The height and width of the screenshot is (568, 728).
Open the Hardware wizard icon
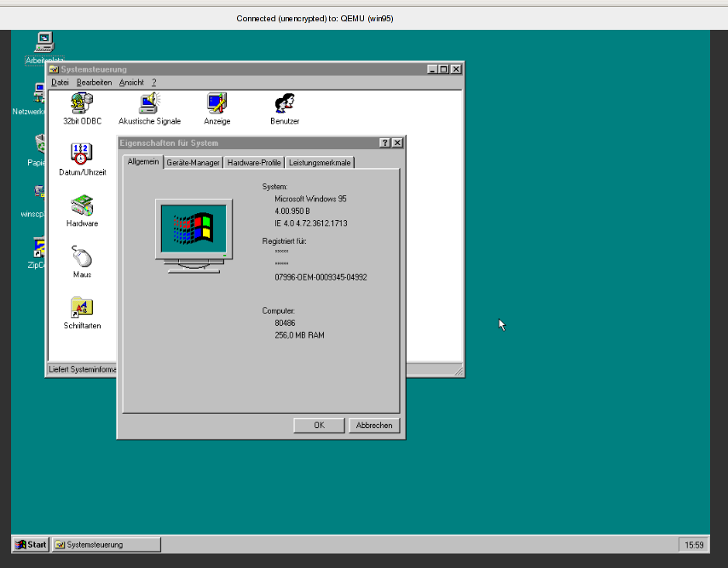click(x=82, y=211)
